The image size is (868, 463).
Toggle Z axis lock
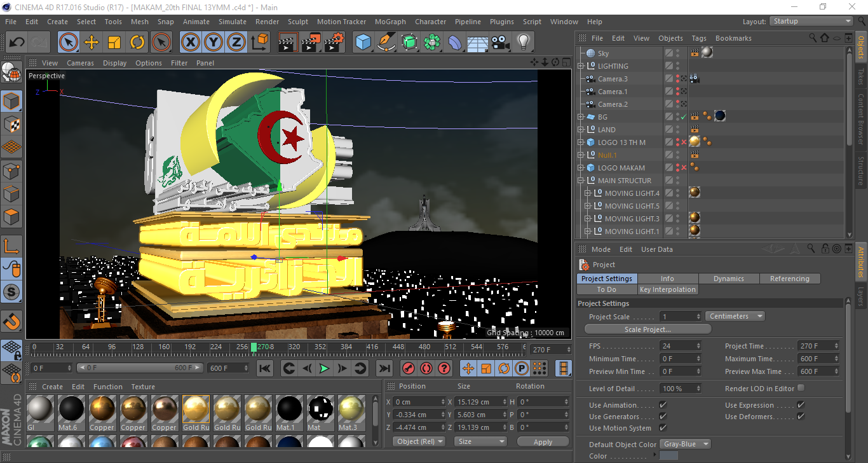[x=236, y=43]
